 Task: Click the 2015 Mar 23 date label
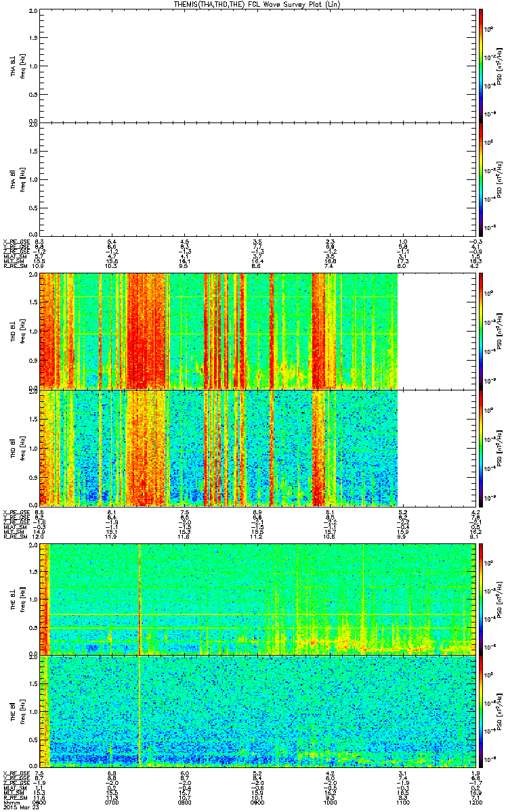point(18,809)
